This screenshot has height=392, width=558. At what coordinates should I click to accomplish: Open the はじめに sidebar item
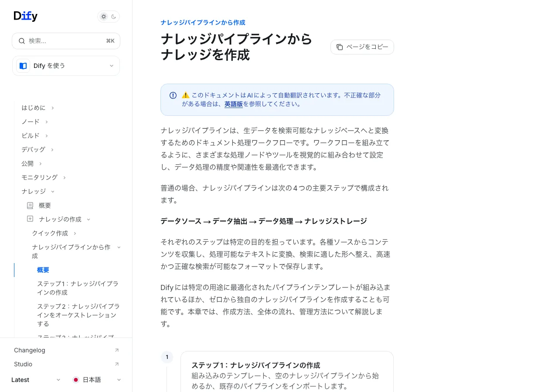[x=34, y=108]
